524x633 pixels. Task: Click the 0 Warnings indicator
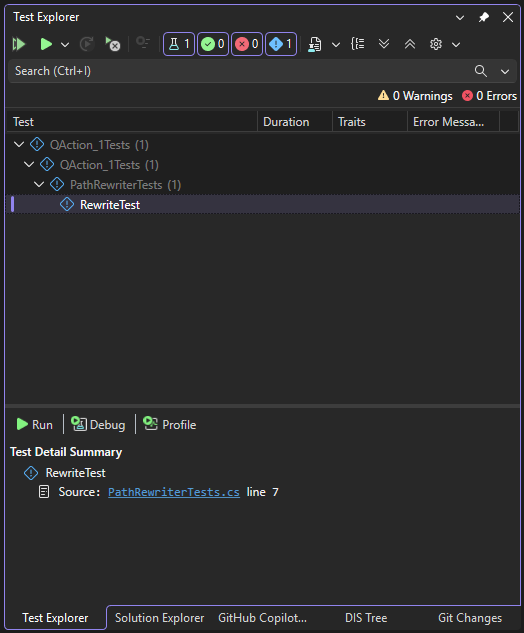415,96
